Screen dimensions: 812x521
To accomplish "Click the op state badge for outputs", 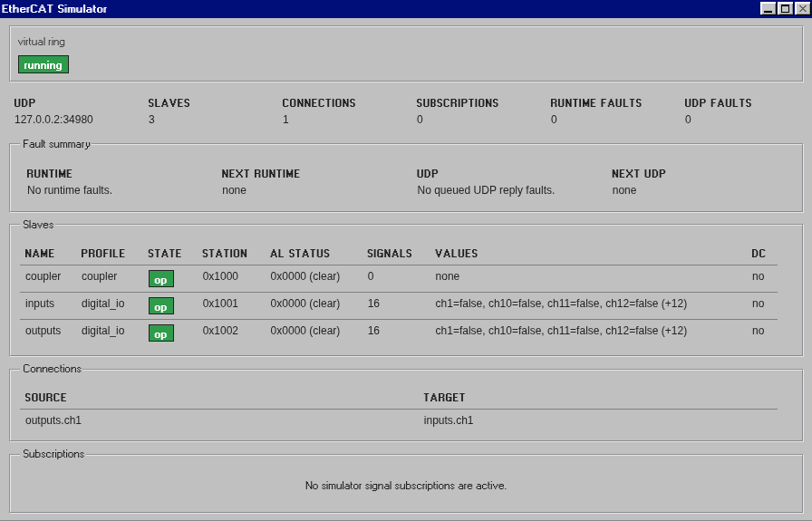I will click(x=160, y=333).
